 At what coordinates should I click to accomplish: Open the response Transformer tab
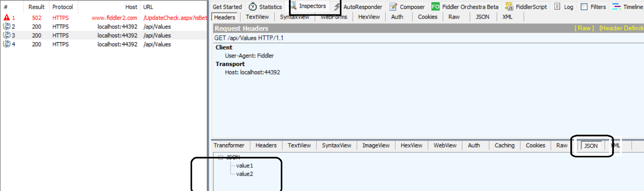coord(229,146)
